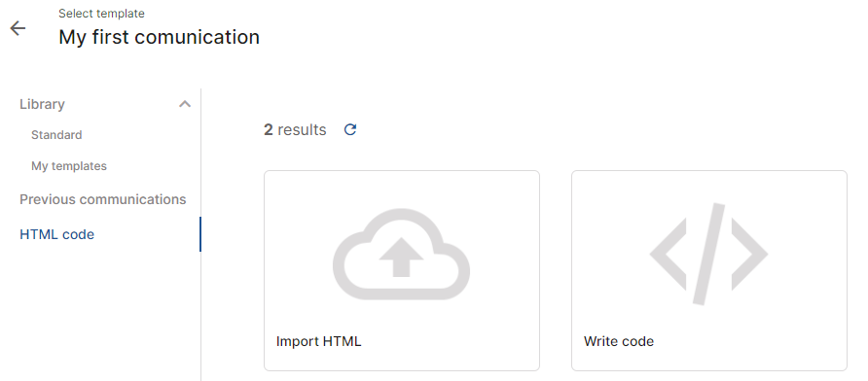This screenshot has width=868, height=381.
Task: Open My templates in the sidebar
Action: click(x=69, y=166)
